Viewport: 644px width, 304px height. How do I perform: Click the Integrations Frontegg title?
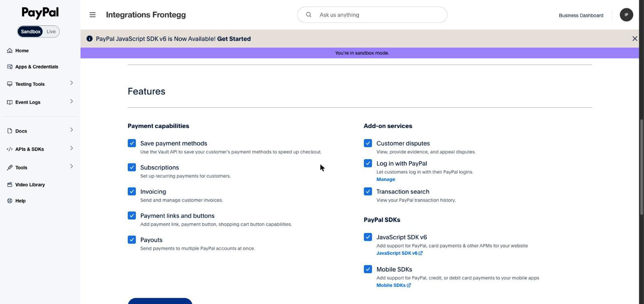point(146,15)
